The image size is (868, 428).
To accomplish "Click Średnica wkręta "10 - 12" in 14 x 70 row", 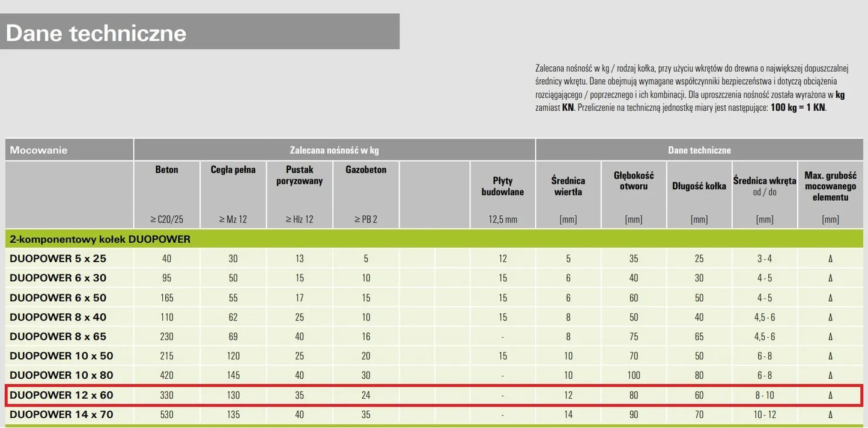I will pos(765,415).
